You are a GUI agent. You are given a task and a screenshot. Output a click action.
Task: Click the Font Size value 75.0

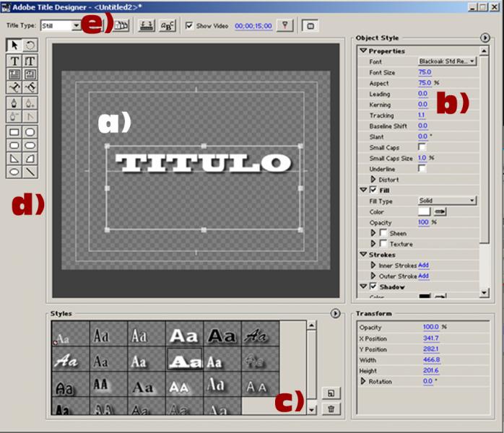[x=425, y=72]
